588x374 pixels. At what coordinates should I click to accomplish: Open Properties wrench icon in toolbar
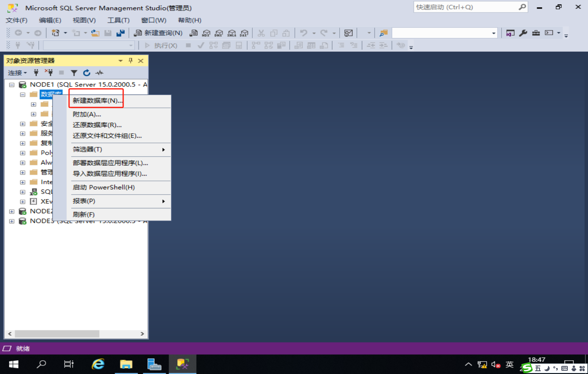(523, 33)
